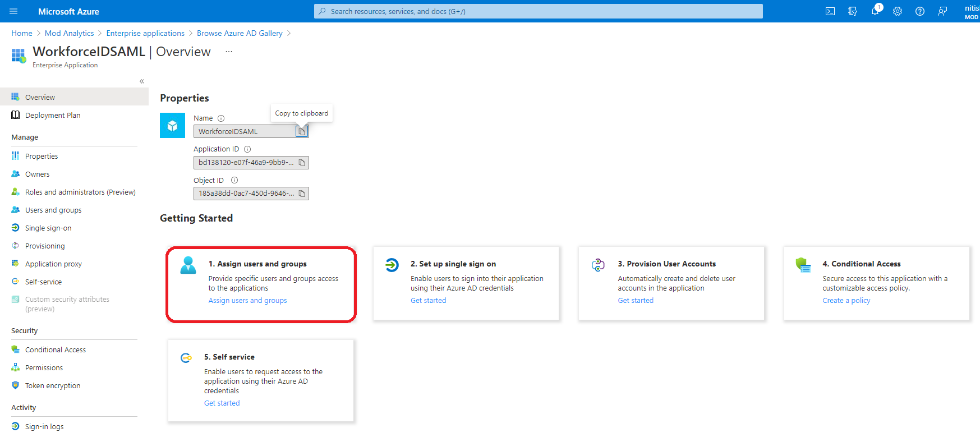Click the Microsoft Azure logo text

(68, 11)
